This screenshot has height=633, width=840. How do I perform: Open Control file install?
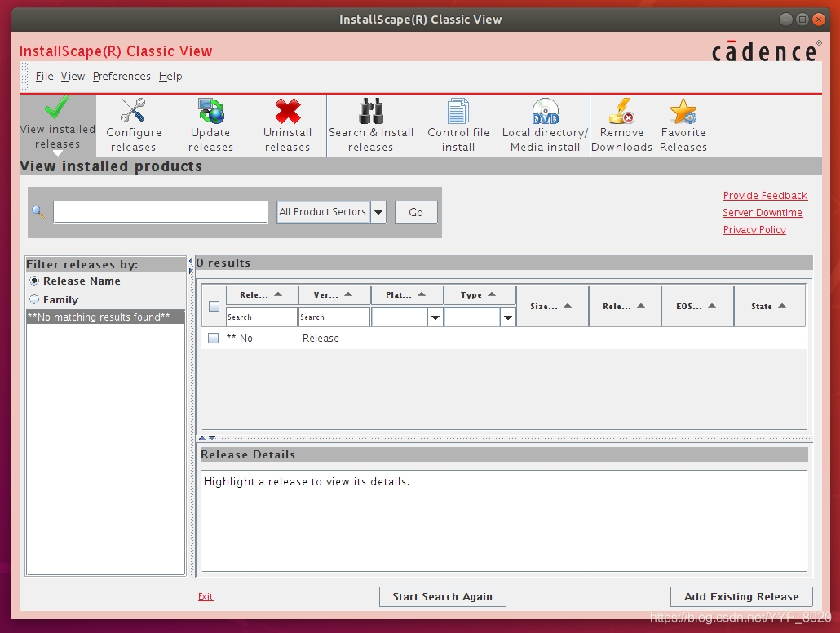click(x=458, y=125)
